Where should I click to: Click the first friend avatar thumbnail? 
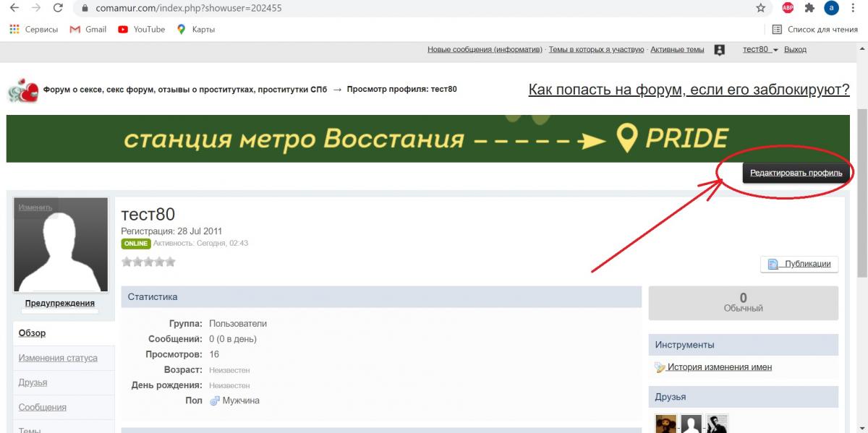665,424
